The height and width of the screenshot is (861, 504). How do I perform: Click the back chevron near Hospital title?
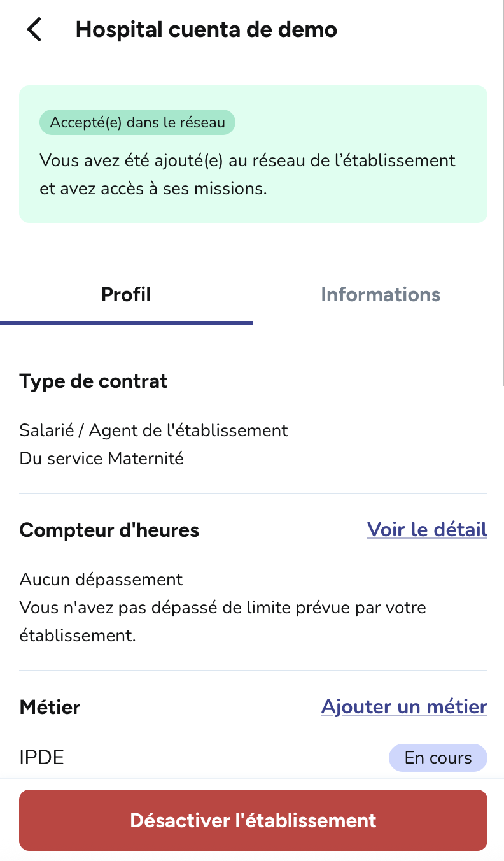pyautogui.click(x=34, y=29)
